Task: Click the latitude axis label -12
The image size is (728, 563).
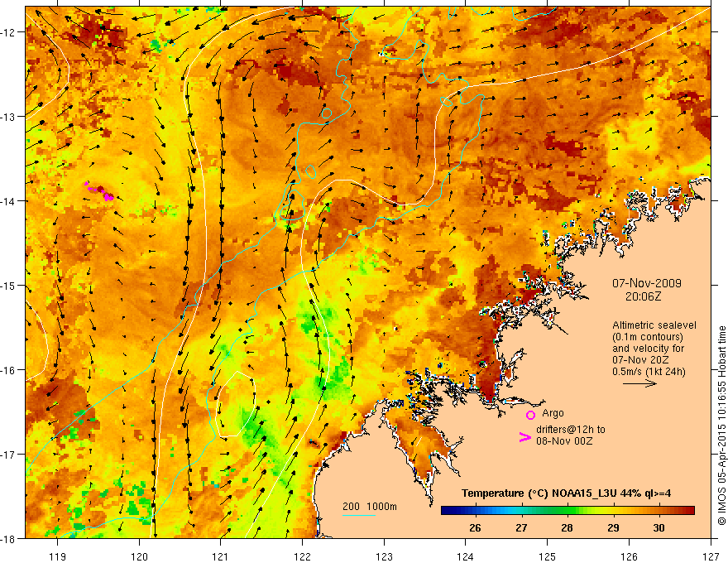Action: (x=9, y=32)
